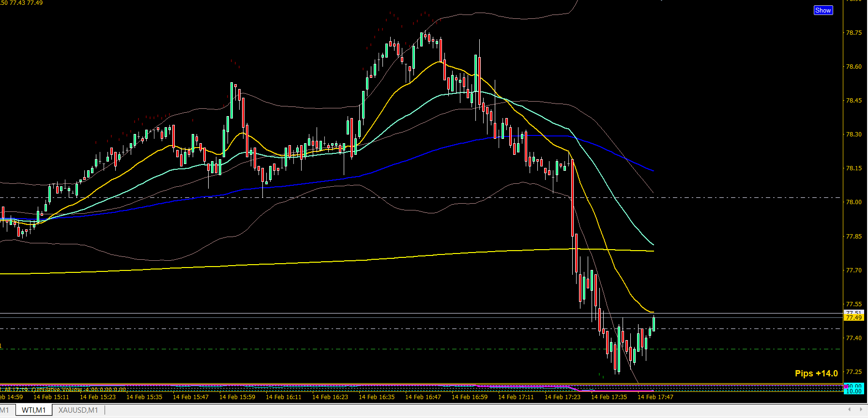Click the 77.43 77.49 quote readout
This screenshot has width=868, height=418.
(26, 3)
